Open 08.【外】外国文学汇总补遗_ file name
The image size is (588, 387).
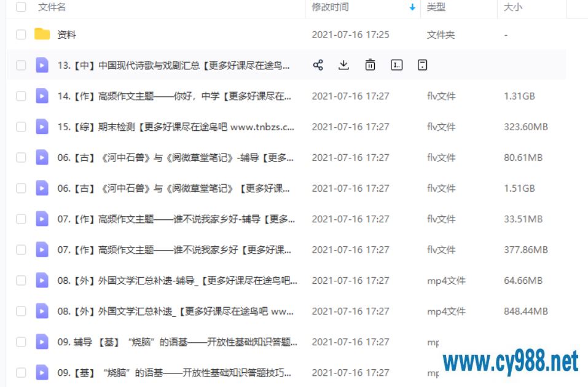[175, 311]
